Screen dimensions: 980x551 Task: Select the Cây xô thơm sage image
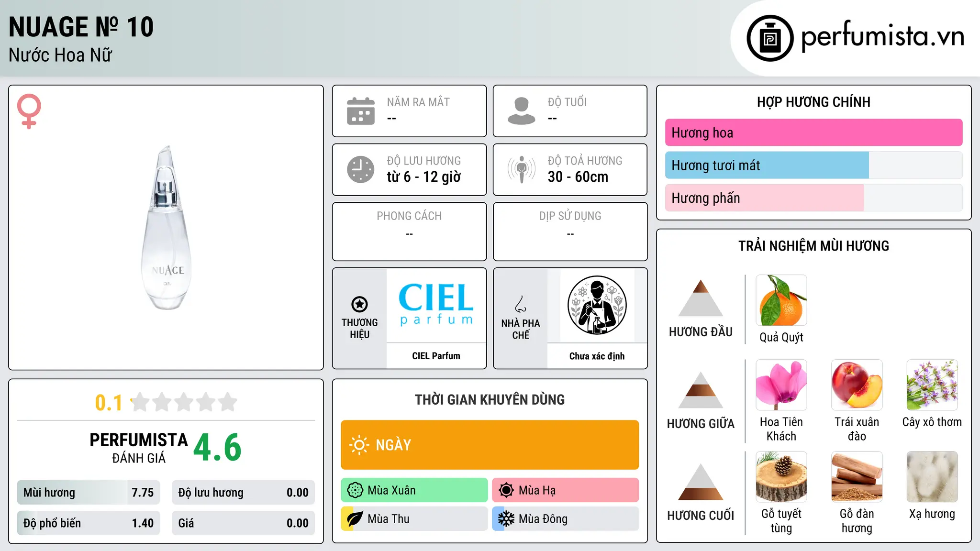(932, 385)
